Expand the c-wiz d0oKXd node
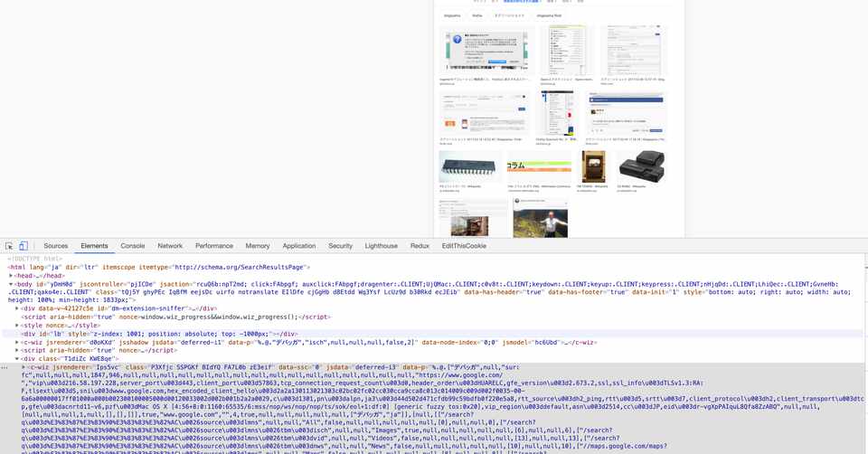The width and height of the screenshot is (868, 454). (17, 342)
